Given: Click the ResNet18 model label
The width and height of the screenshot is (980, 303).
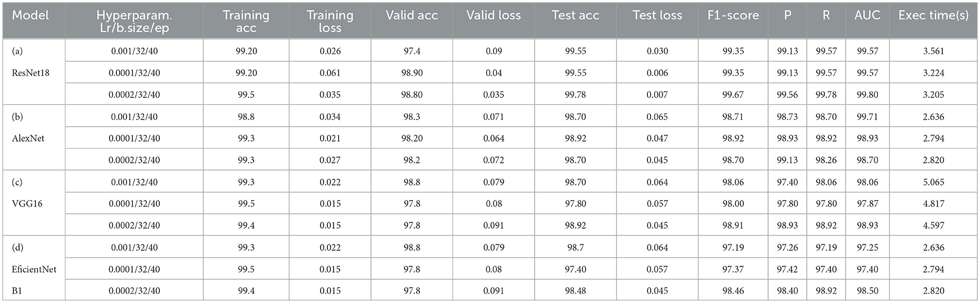Looking at the screenshot, I should [x=31, y=73].
